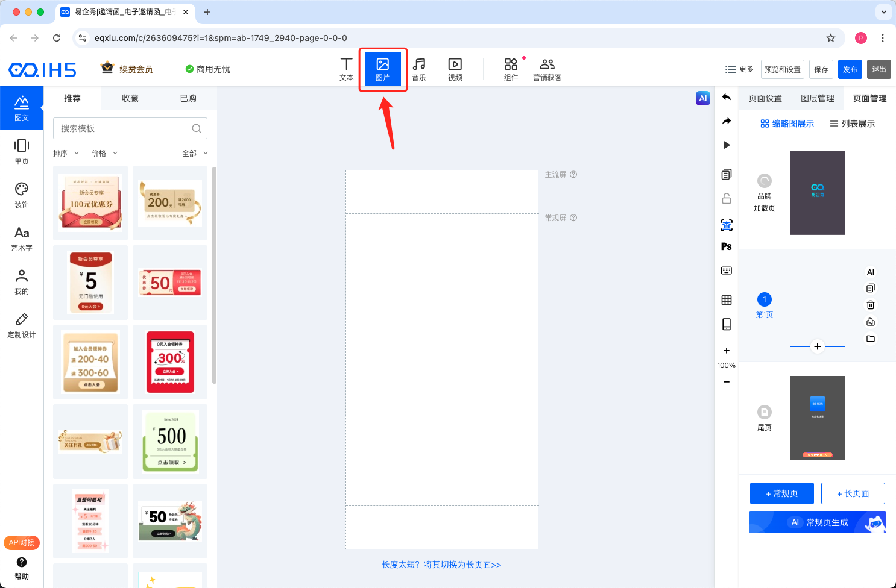
Task: Switch to 列表展示 list view
Action: coord(852,124)
